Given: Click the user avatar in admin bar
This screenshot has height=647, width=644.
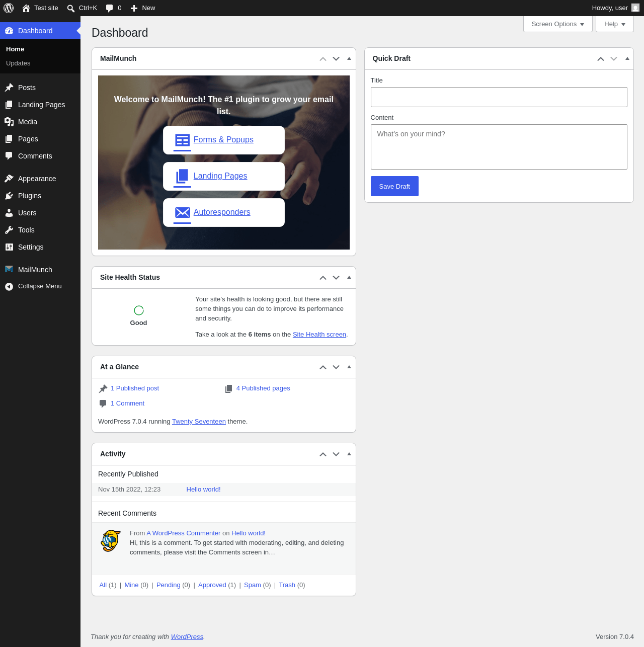Looking at the screenshot, I should [x=635, y=8].
